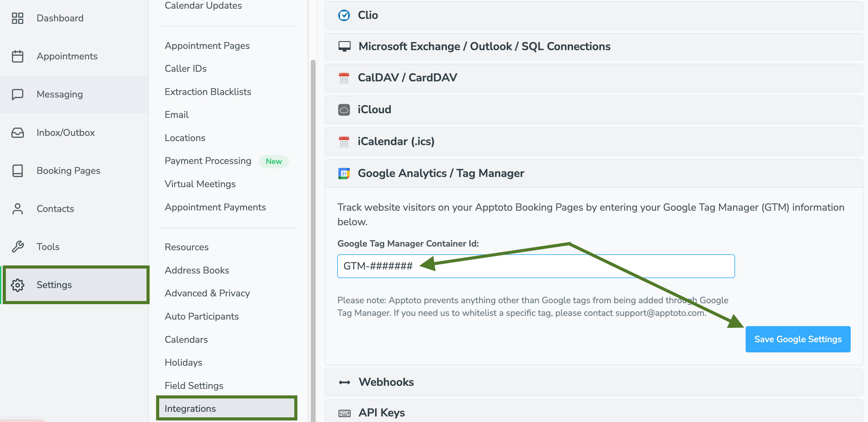Click the Contacts person icon
The image size is (868, 422).
pyautogui.click(x=18, y=209)
